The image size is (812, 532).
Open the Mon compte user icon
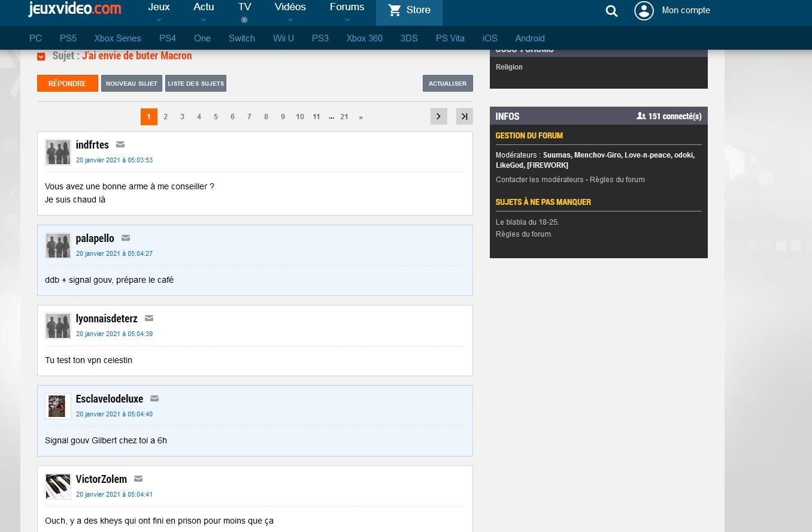tap(644, 10)
